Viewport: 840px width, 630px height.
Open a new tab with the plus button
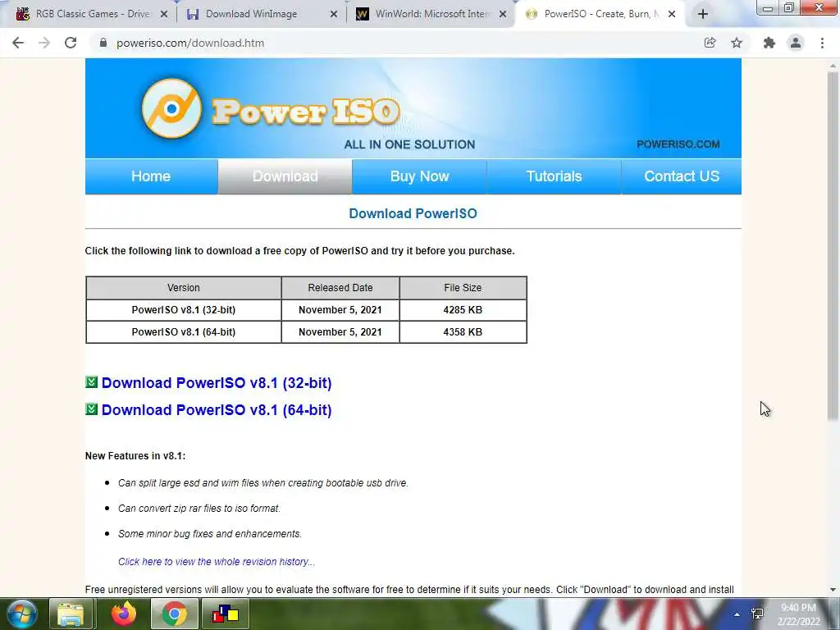[x=703, y=14]
